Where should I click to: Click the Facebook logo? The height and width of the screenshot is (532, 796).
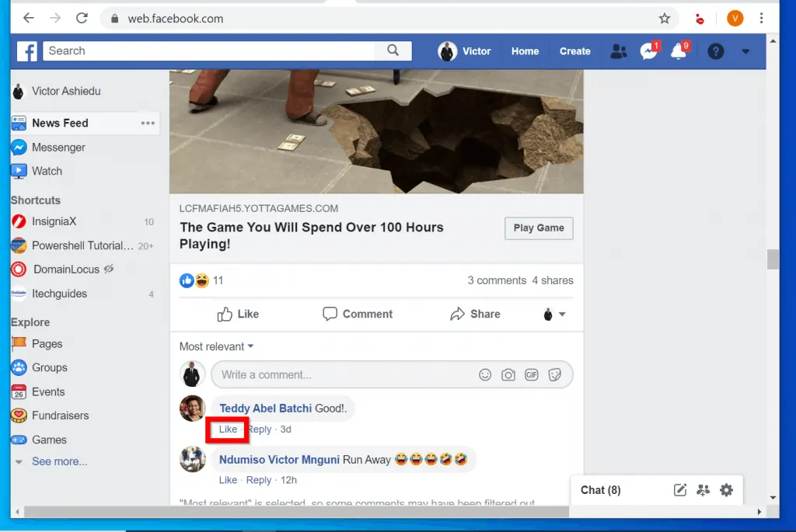29,50
